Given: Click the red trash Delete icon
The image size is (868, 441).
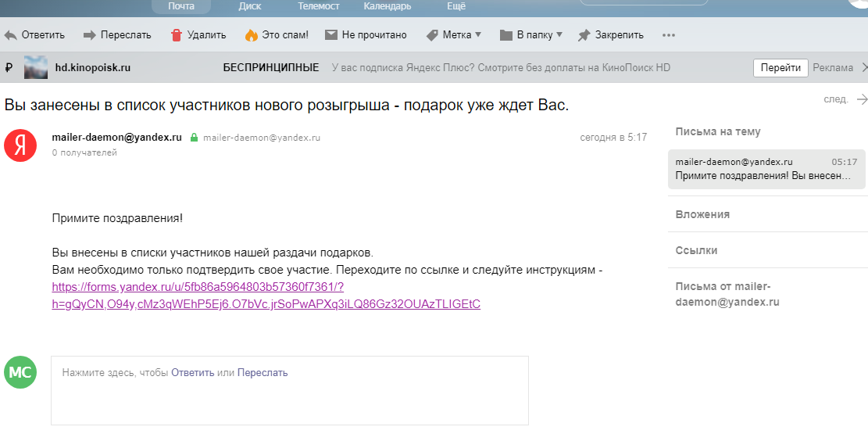Looking at the screenshot, I should coord(176,35).
